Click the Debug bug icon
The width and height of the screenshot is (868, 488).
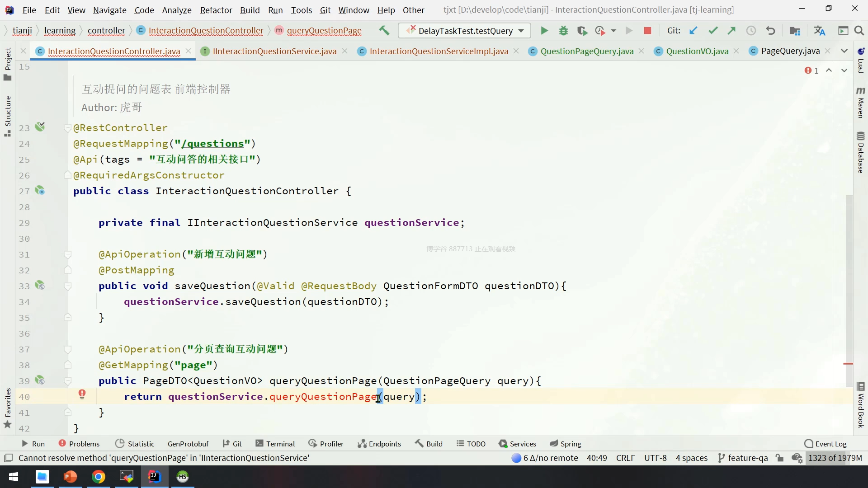pyautogui.click(x=563, y=31)
